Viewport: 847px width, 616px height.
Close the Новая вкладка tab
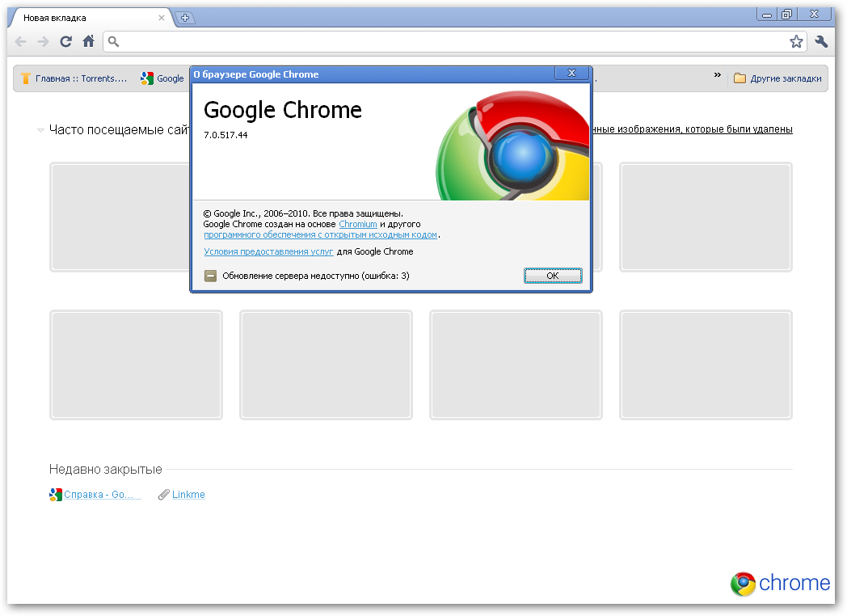coord(162,18)
